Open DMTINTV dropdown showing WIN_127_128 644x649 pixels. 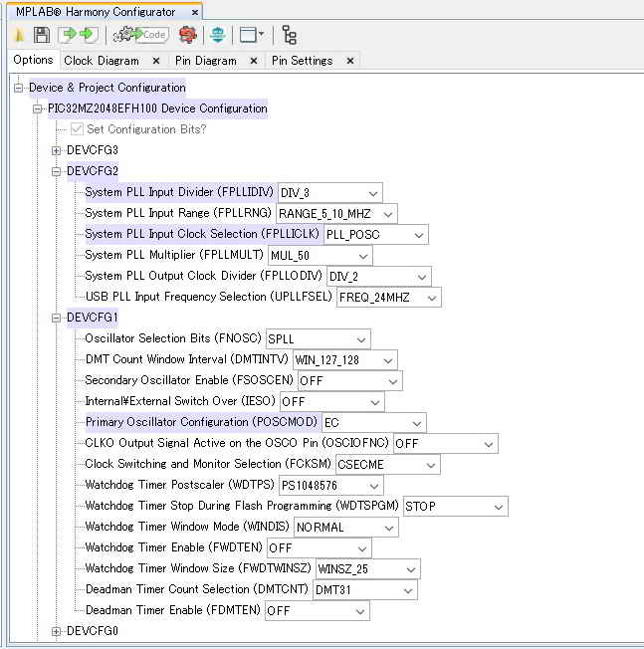tap(345, 360)
